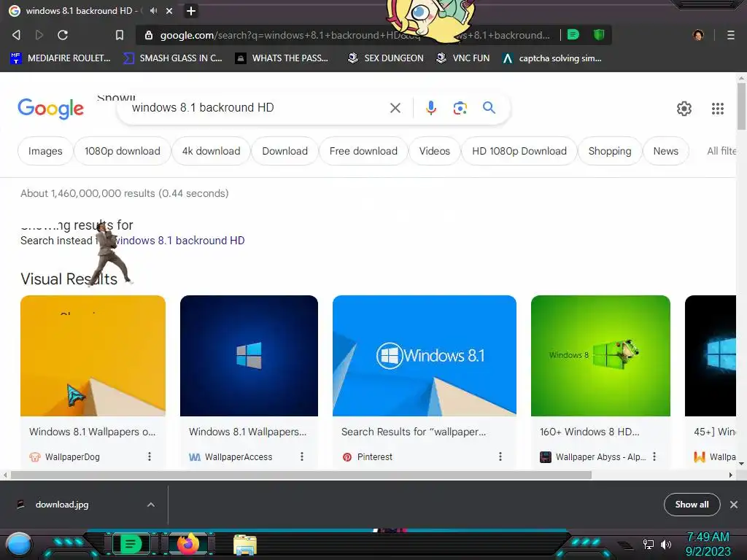Click the vertical page scrollbar thumb
Image resolution: width=747 pixels, height=560 pixels.
[x=741, y=106]
